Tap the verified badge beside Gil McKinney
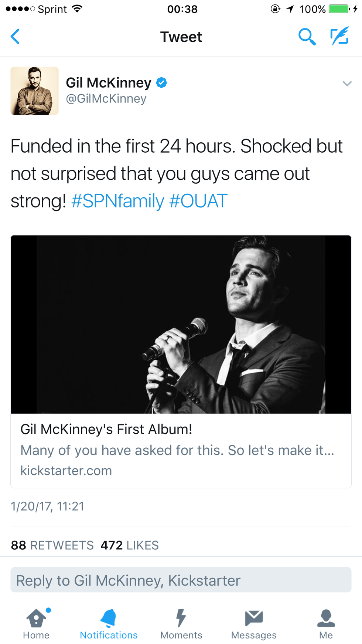 point(161,82)
